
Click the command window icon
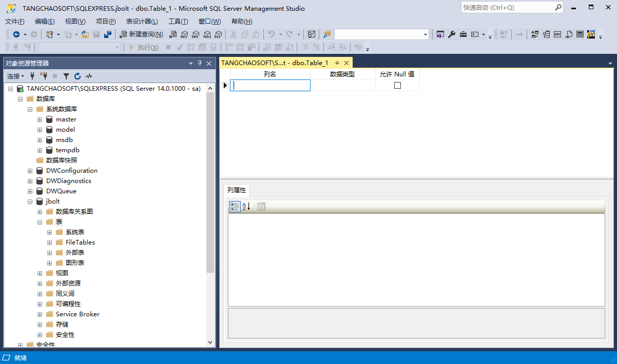point(475,34)
